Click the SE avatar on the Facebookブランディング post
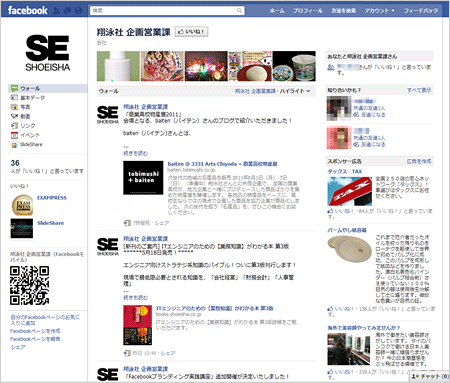The height and width of the screenshot is (383, 450). tap(107, 375)
